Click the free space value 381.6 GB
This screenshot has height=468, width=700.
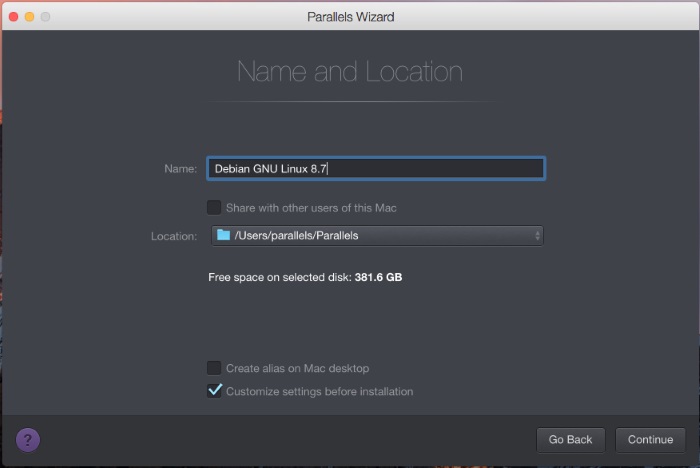click(x=378, y=277)
